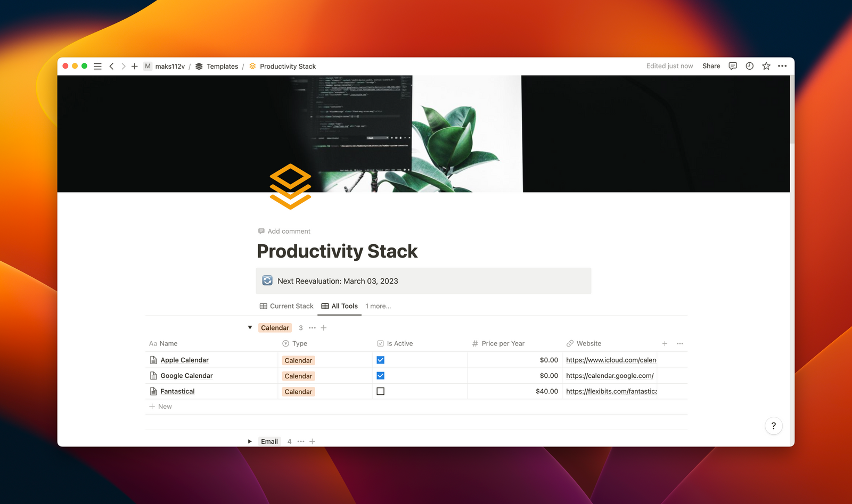Go forward with the right arrow
Image resolution: width=852 pixels, height=504 pixels.
[123, 67]
